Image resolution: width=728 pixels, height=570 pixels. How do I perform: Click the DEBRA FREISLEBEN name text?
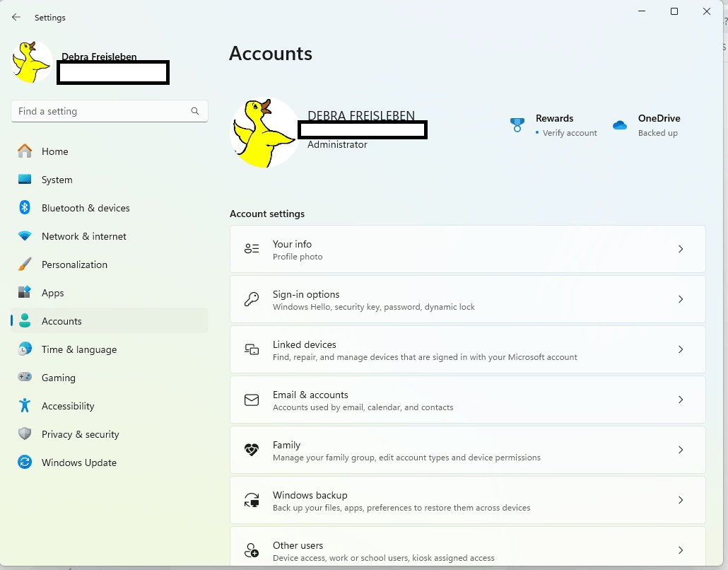click(361, 115)
